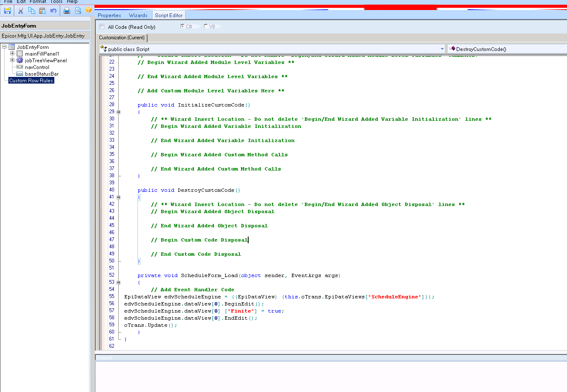Click the baseStatusBar icon in tree
The image size is (567, 392).
tap(20, 74)
